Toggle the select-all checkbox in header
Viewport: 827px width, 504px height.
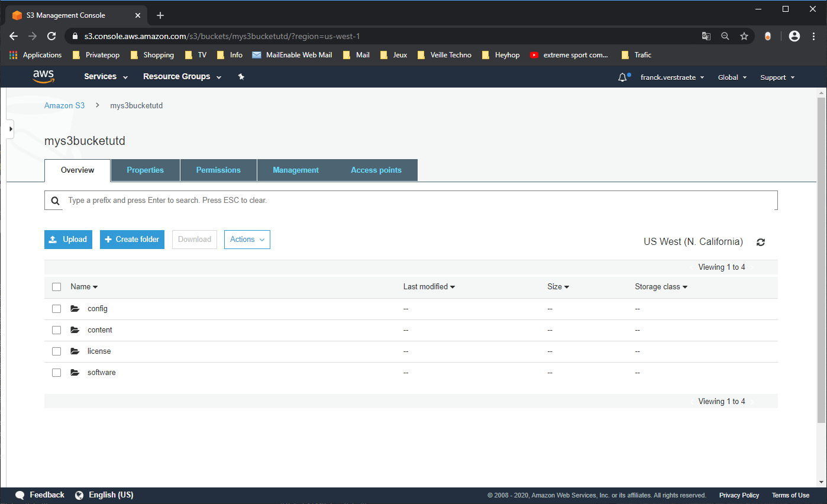pyautogui.click(x=57, y=287)
